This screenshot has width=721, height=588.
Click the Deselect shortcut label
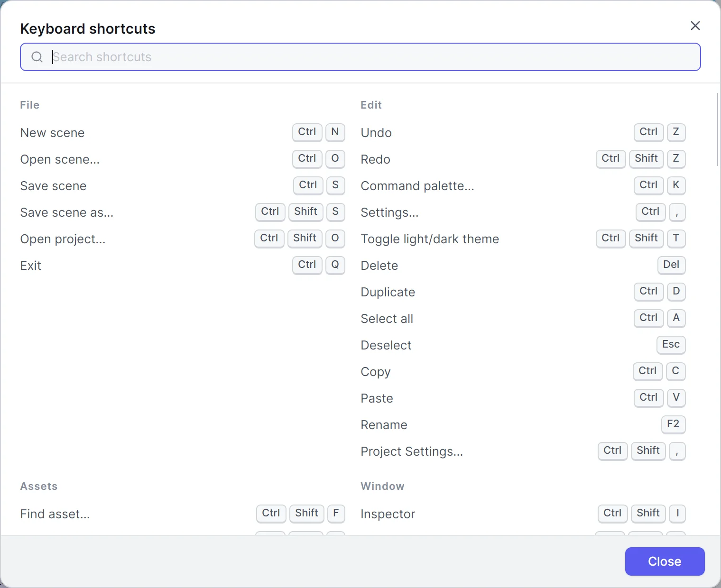[x=386, y=345]
